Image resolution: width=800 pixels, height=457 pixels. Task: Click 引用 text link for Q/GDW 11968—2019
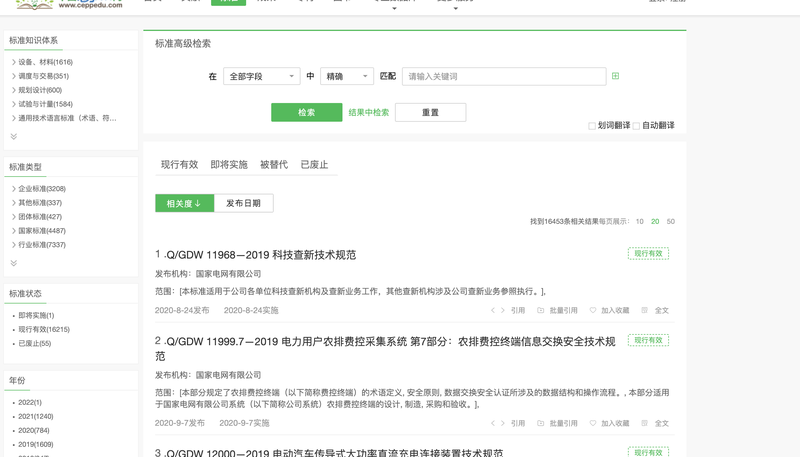click(x=518, y=310)
